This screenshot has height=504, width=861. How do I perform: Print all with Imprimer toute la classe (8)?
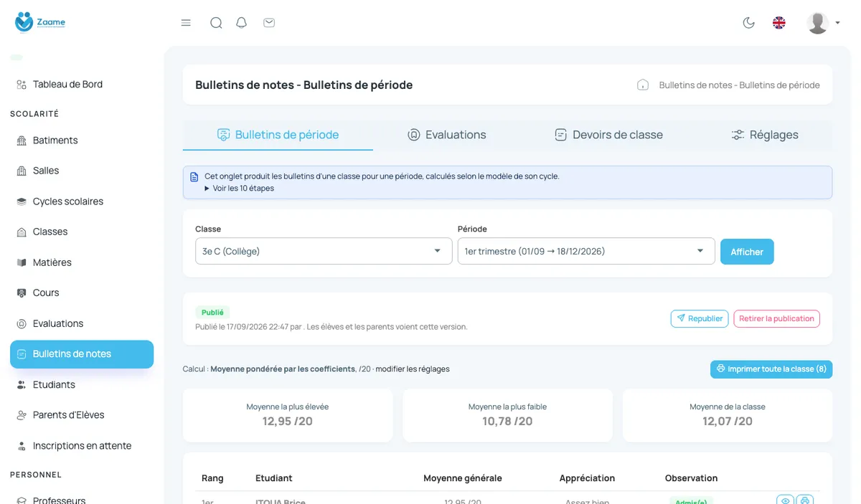click(x=771, y=369)
